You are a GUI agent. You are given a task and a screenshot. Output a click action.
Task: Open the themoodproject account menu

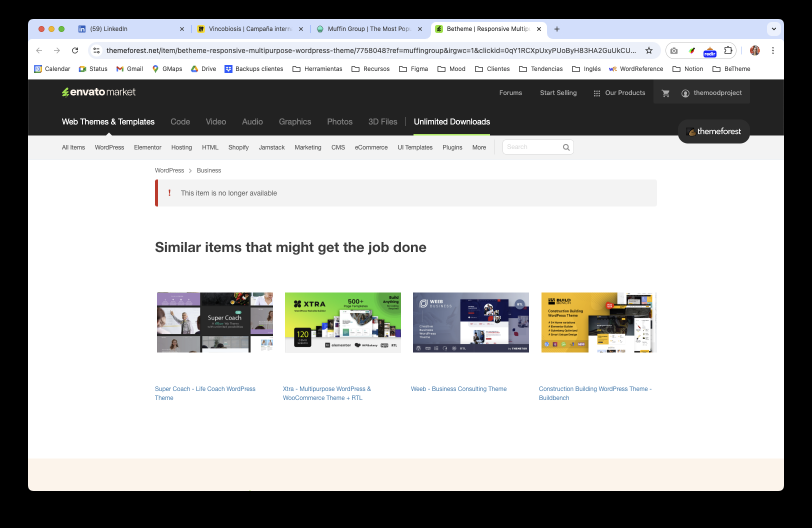(711, 93)
